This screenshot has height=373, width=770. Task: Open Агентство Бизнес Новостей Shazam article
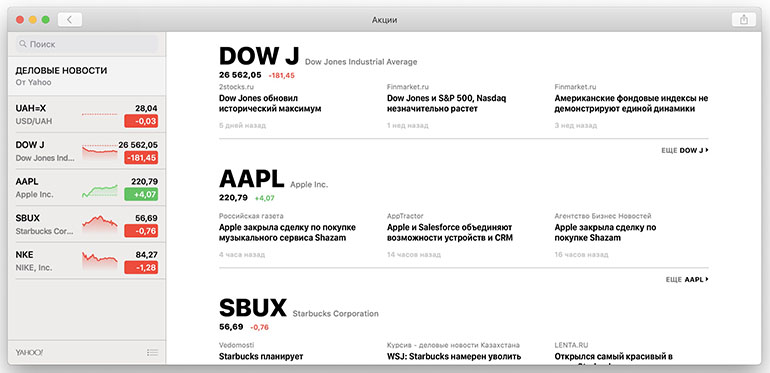[605, 233]
